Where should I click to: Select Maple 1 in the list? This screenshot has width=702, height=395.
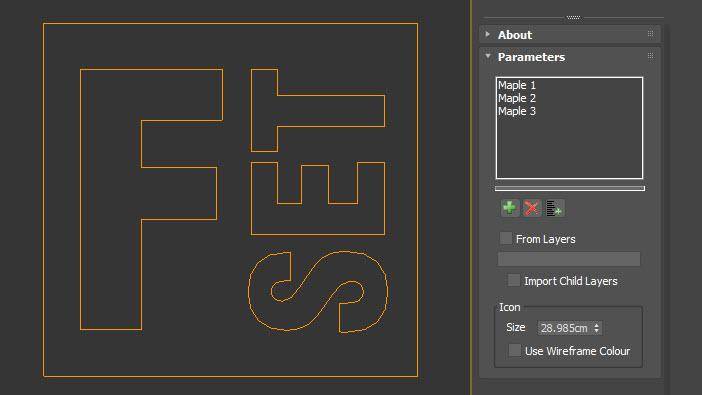tap(517, 85)
